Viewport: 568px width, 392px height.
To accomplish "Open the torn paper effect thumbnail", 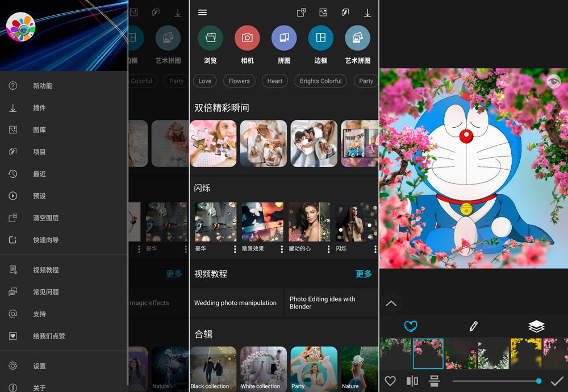I will tap(264, 144).
